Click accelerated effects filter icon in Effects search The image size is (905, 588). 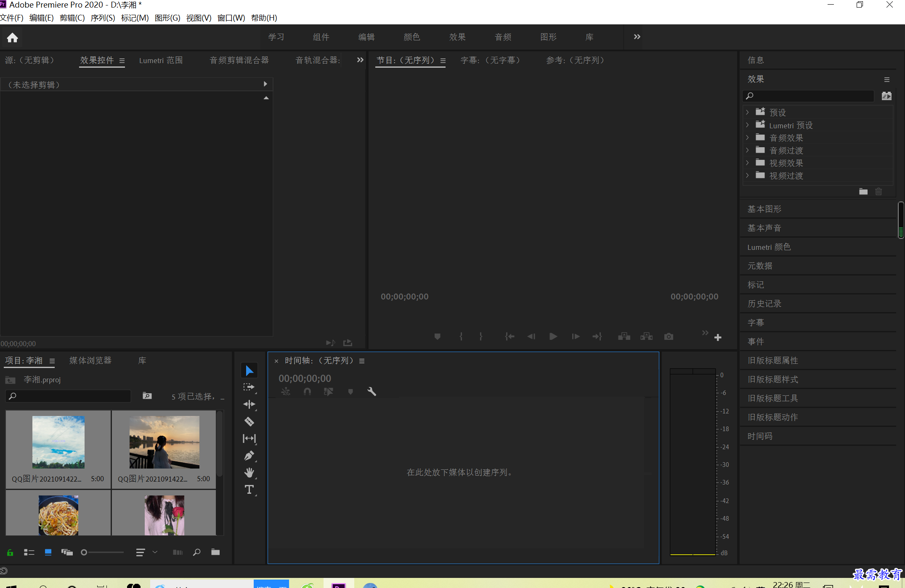pos(886,96)
